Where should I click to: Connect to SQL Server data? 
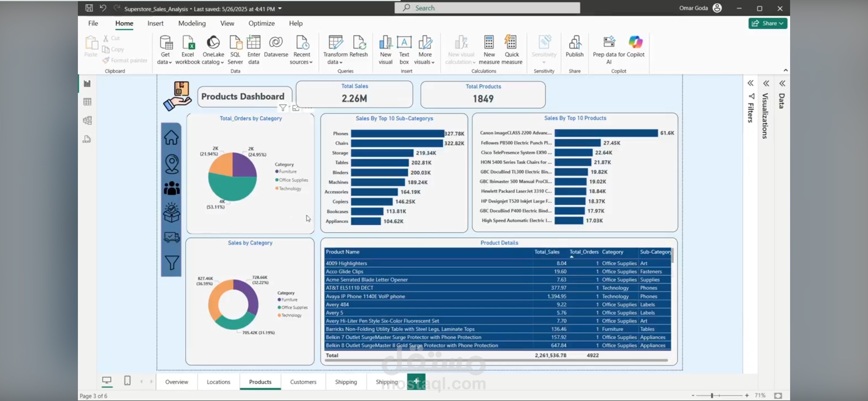click(x=235, y=50)
